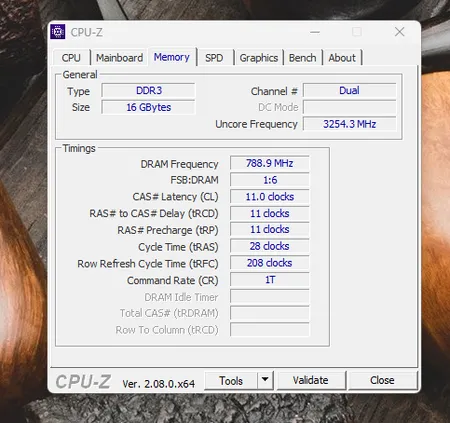Click the Ver. 2.08.0.x64 version text

coord(159,384)
